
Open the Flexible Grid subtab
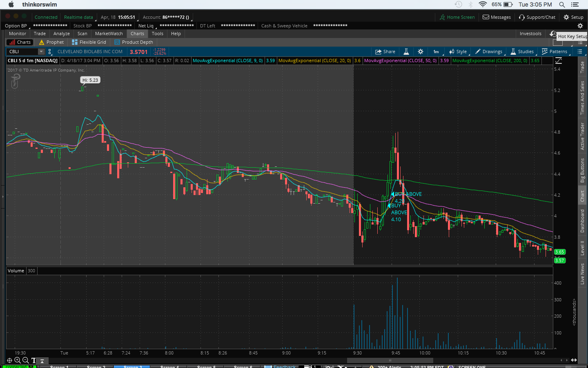89,42
